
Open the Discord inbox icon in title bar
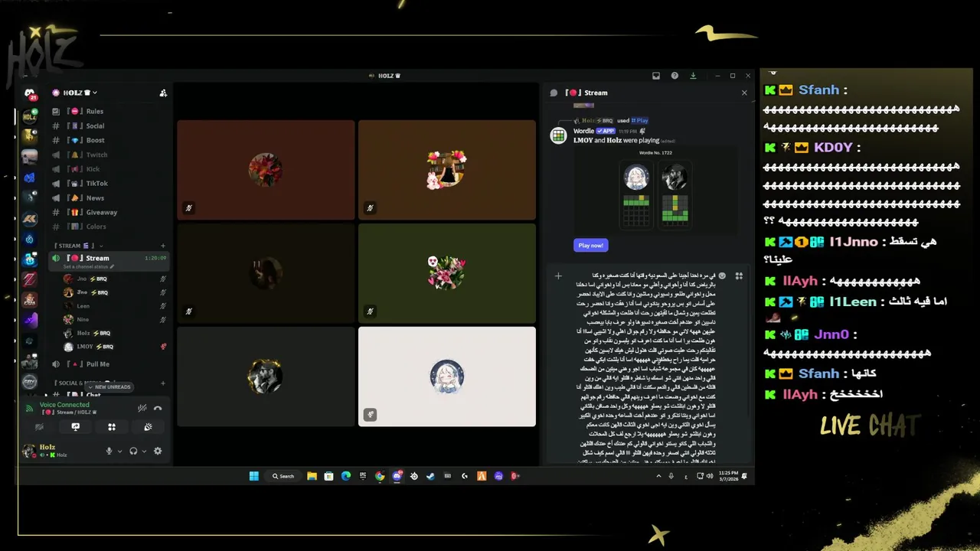click(x=656, y=76)
